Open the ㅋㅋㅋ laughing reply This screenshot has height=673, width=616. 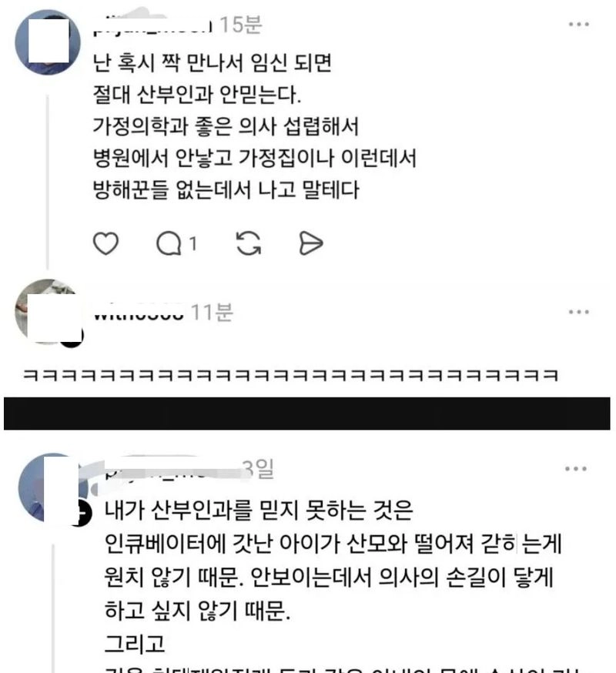(290, 376)
